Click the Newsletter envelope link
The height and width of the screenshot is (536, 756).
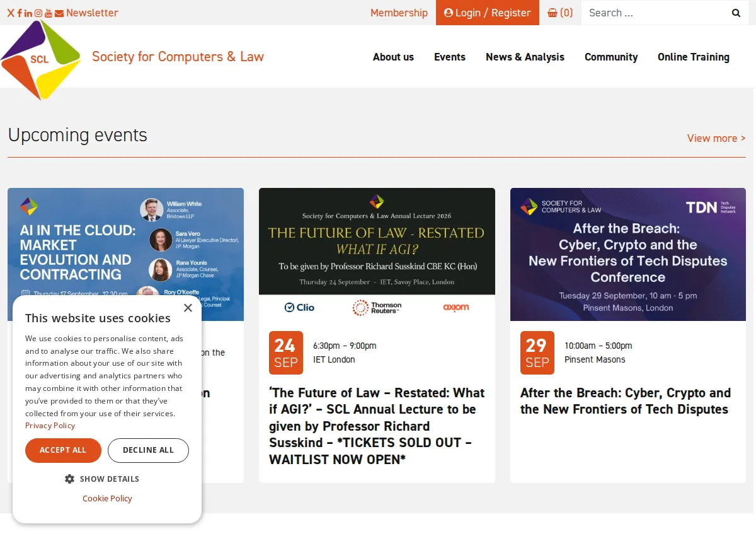86,13
